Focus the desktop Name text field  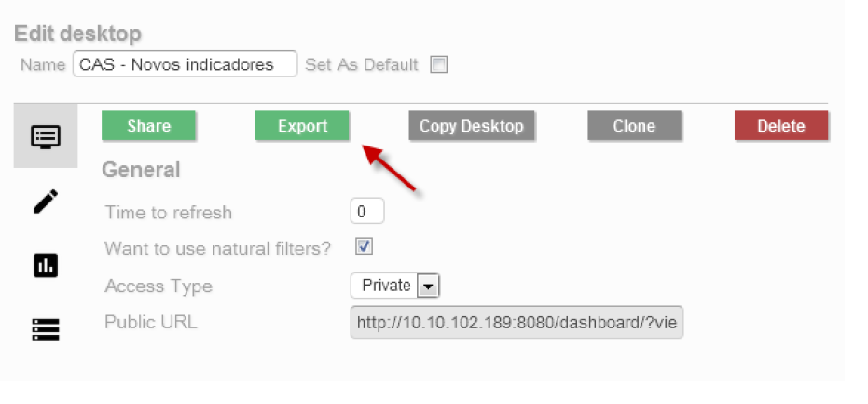(x=185, y=64)
